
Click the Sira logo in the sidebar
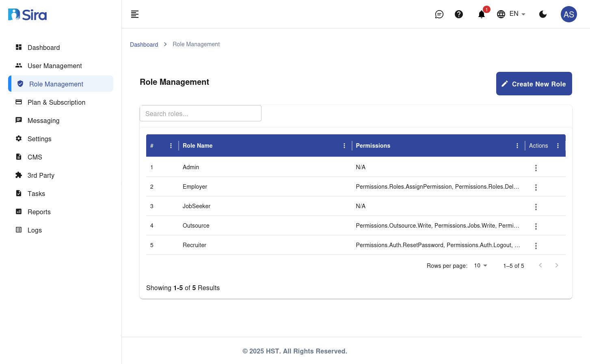[27, 14]
